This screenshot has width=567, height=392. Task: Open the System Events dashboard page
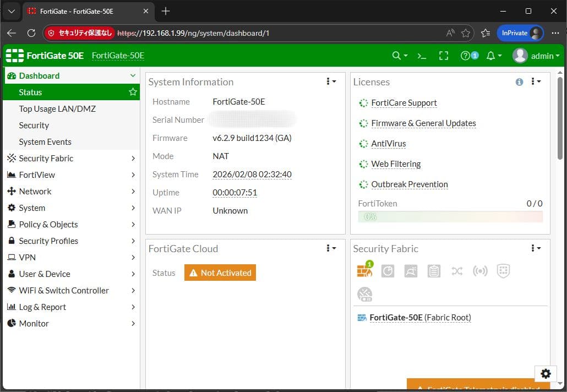coord(45,141)
